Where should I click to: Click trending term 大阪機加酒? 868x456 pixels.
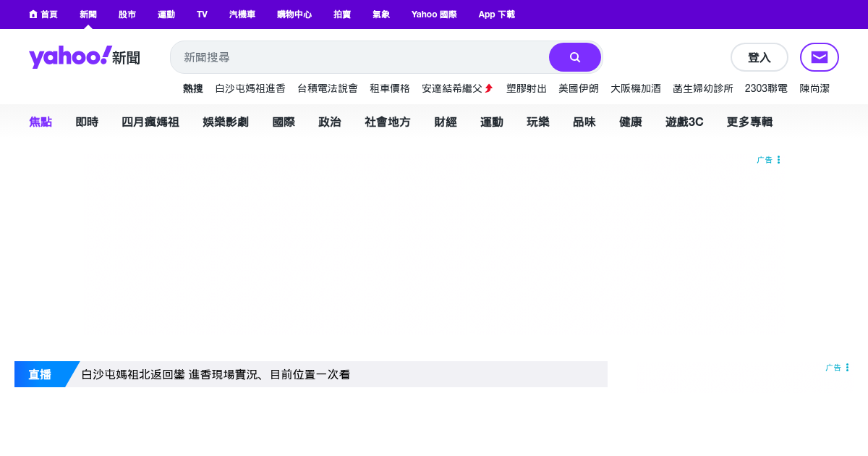point(636,88)
